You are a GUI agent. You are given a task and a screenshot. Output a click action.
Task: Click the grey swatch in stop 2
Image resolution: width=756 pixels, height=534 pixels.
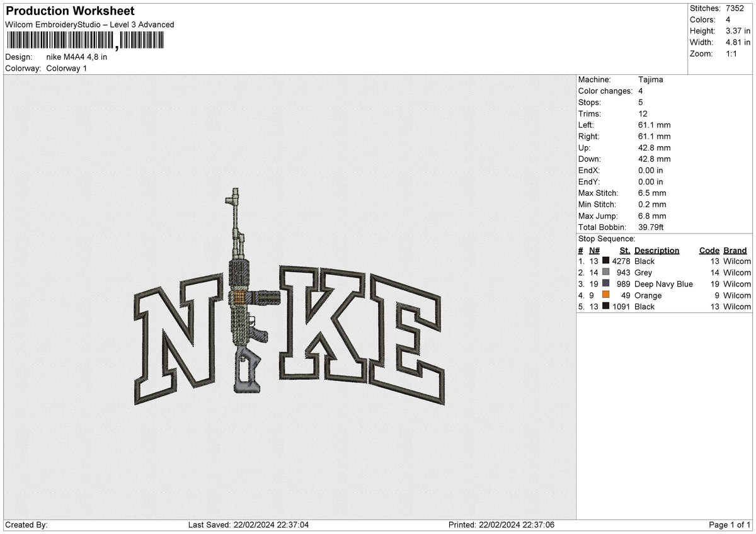pos(605,272)
